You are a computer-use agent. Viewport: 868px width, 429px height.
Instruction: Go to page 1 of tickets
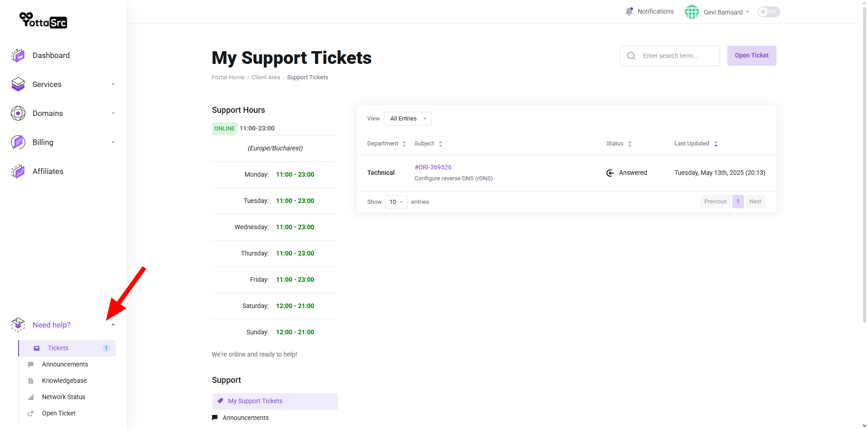tap(738, 202)
